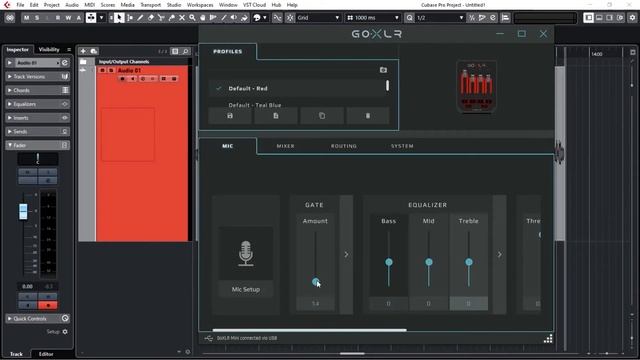Click the microphone icon above Mic Setup
The height and width of the screenshot is (360, 640).
coord(246,253)
